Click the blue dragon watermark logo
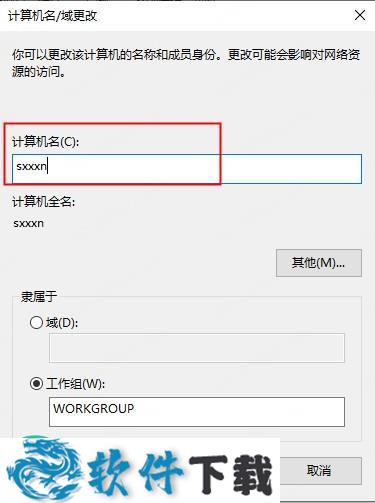The height and width of the screenshot is (503, 375). point(45,469)
